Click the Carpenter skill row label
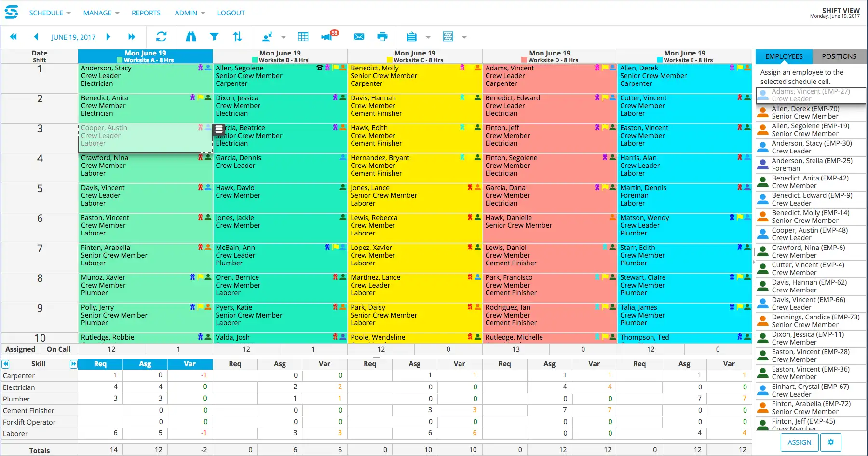The height and width of the screenshot is (456, 868). point(19,376)
